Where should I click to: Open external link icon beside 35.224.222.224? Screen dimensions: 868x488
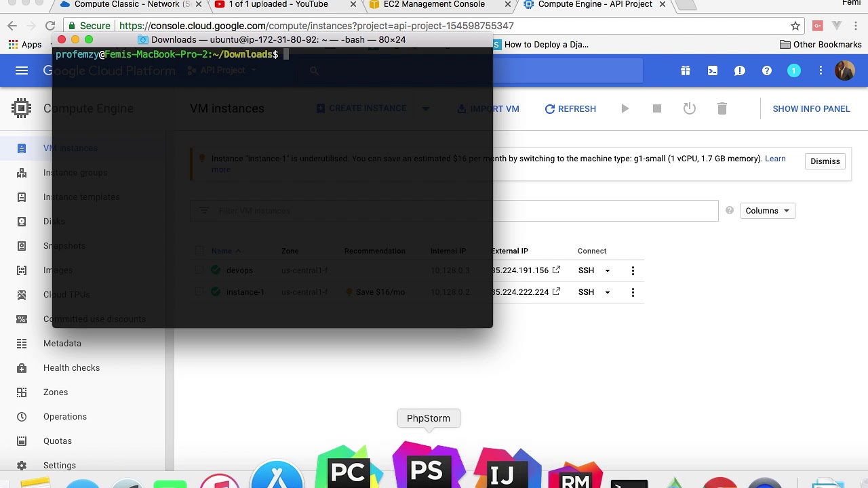(x=556, y=291)
